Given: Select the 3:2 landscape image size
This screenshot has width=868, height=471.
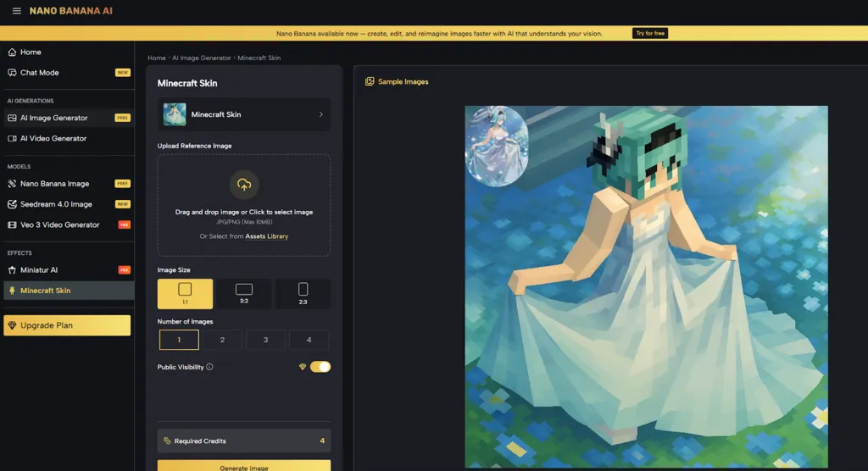Looking at the screenshot, I should (244, 294).
